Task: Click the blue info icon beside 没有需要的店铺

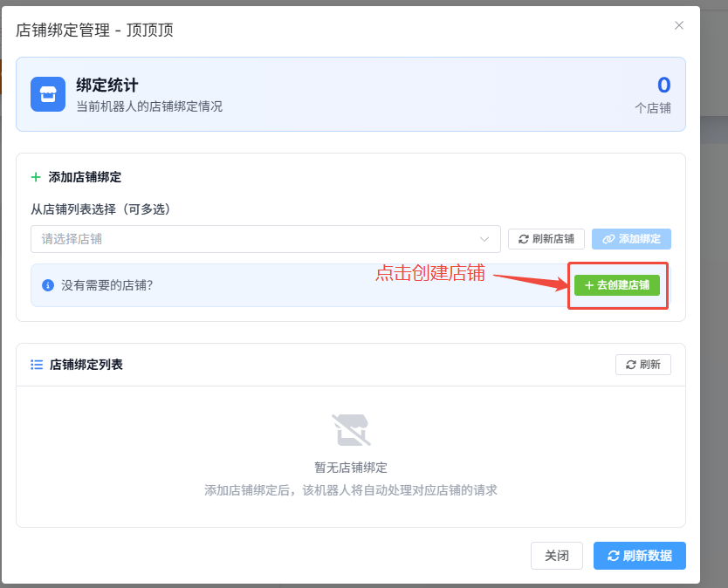Action: [x=48, y=285]
